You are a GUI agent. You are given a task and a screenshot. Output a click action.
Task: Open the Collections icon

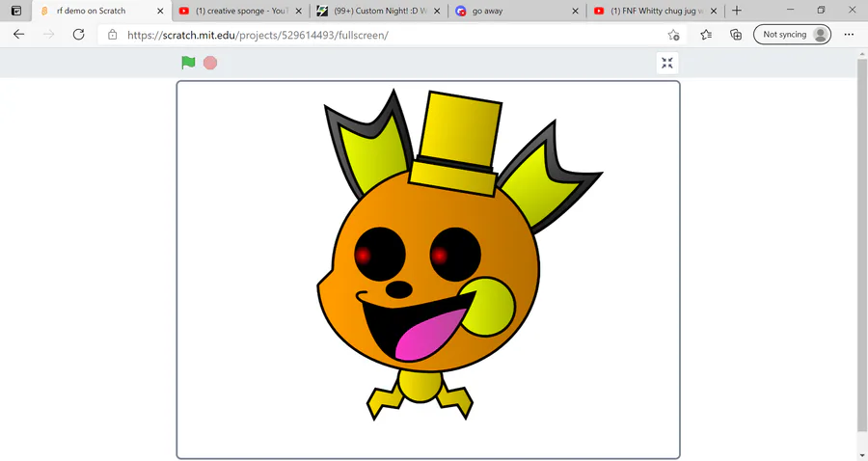[736, 35]
